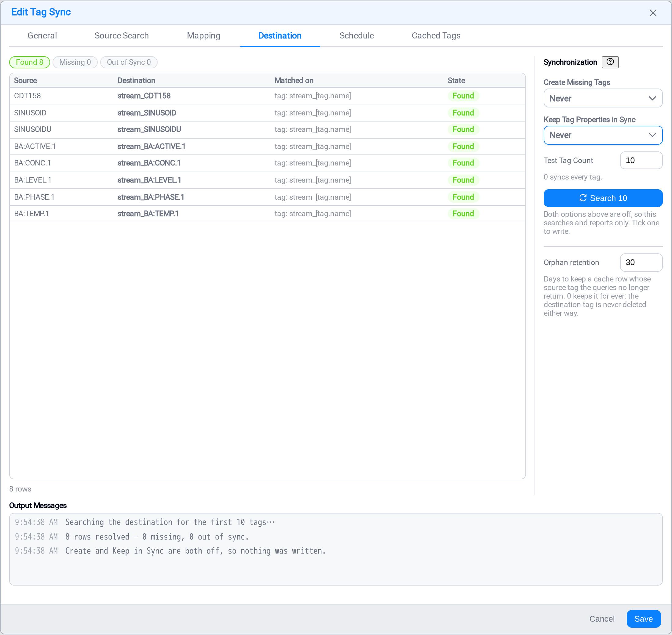Open the Schedule tab
The width and height of the screenshot is (672, 635).
[356, 35]
